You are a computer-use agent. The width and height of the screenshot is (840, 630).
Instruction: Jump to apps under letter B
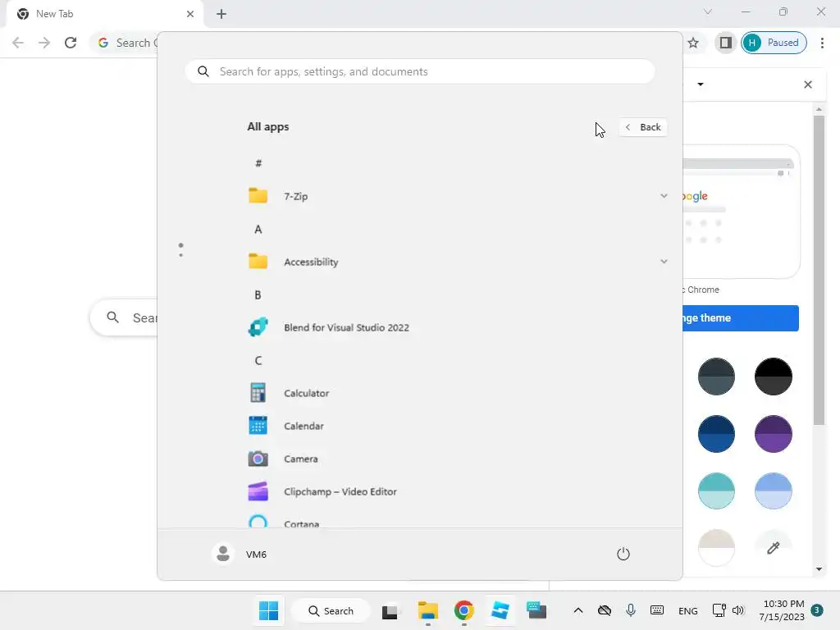tap(258, 294)
